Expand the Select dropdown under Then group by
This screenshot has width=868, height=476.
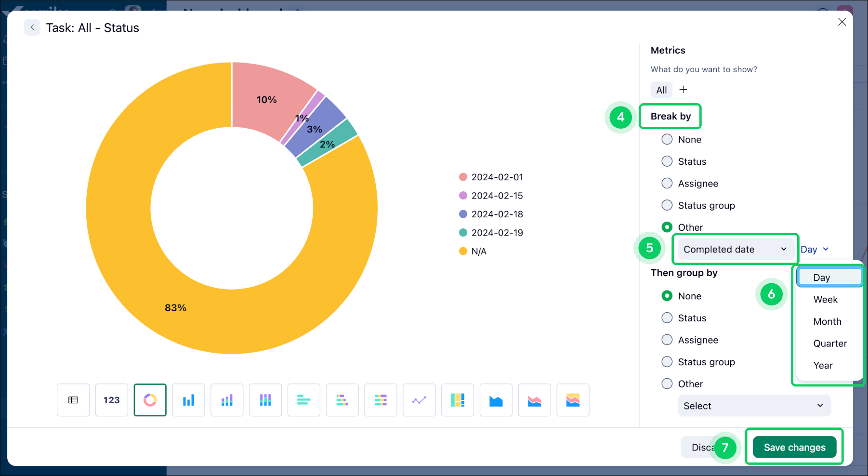754,406
